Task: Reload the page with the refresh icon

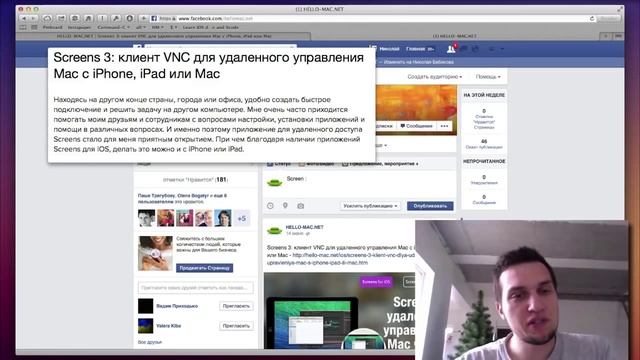Action: [x=592, y=18]
